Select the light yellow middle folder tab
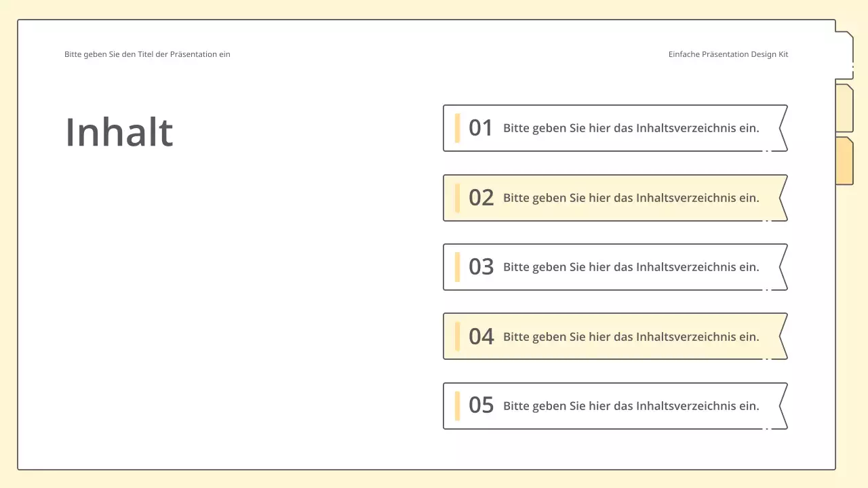868x488 pixels. tap(844, 108)
